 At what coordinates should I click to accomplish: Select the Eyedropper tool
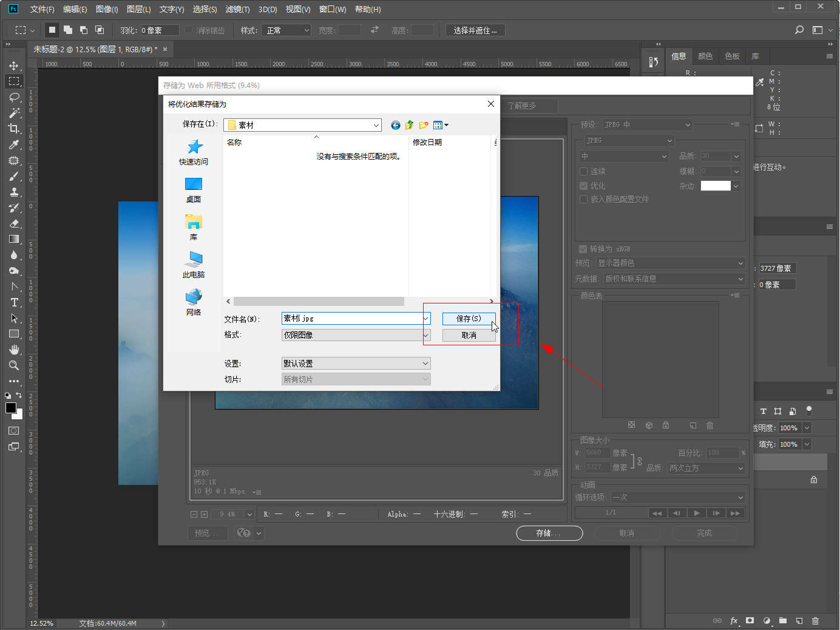click(14, 144)
